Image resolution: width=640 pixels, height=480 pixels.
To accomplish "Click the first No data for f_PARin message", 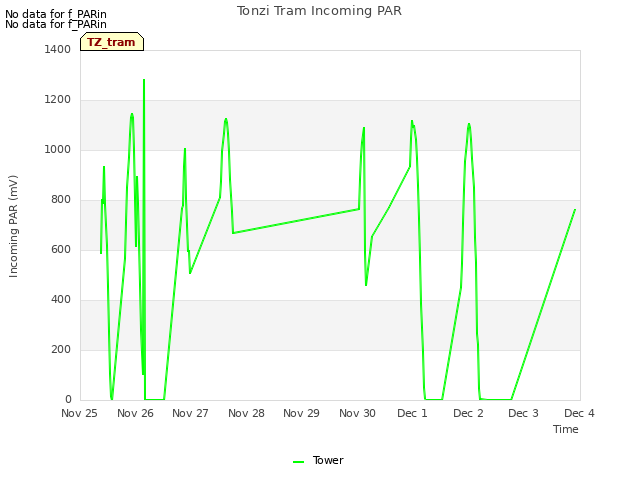I will 56,14.
